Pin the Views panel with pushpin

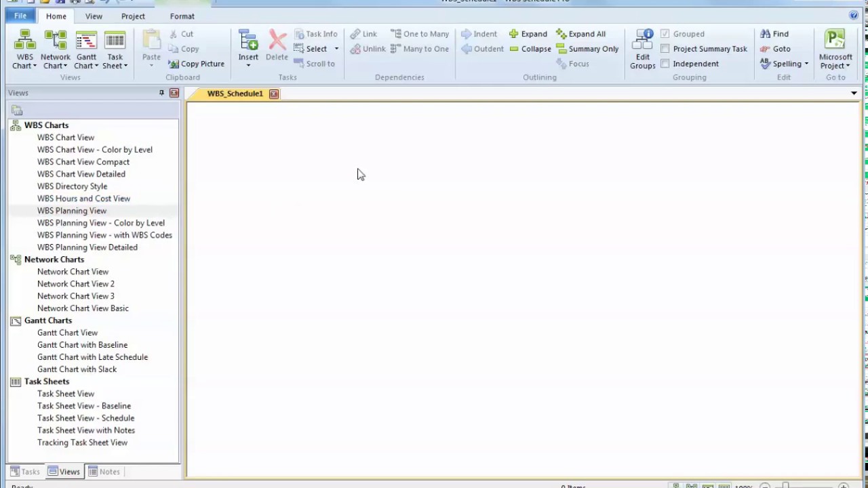point(161,93)
